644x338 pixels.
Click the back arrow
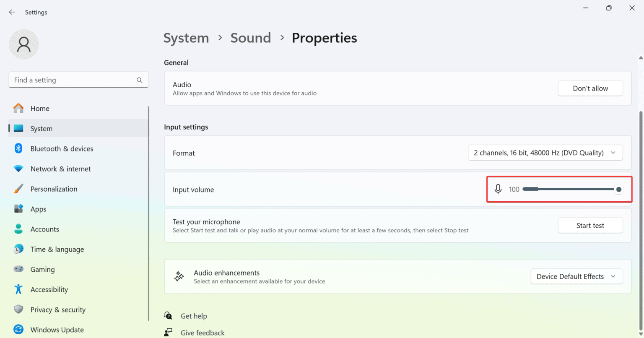12,12
